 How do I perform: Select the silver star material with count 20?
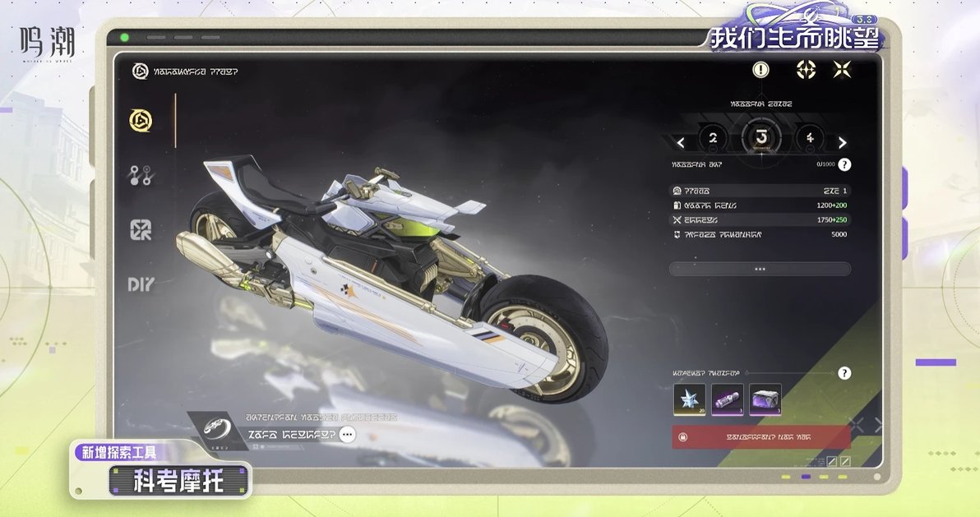point(690,399)
